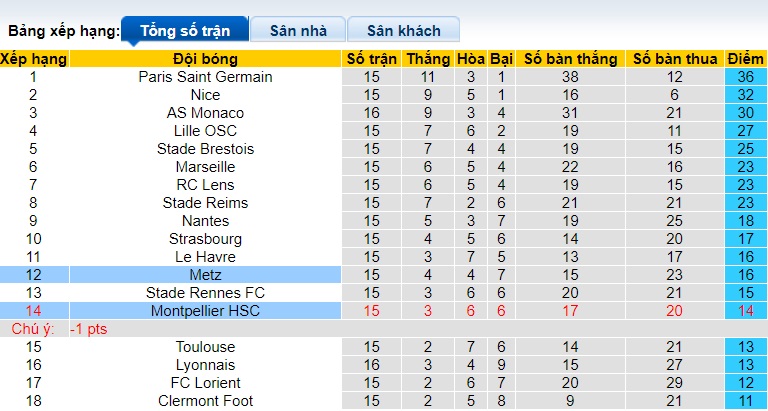Open Stade Brestois team entry
Viewport: 768px width, 411px height.
pos(205,149)
